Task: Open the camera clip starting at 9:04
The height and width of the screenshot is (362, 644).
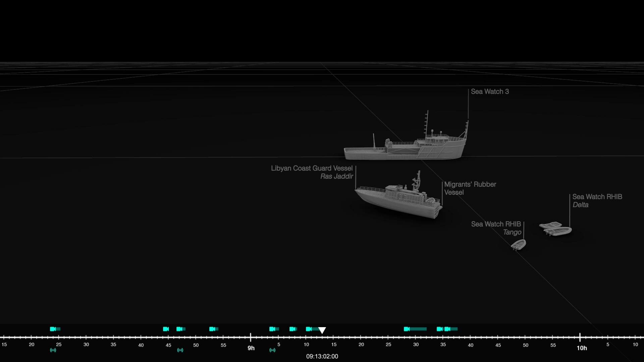Action: point(272,329)
